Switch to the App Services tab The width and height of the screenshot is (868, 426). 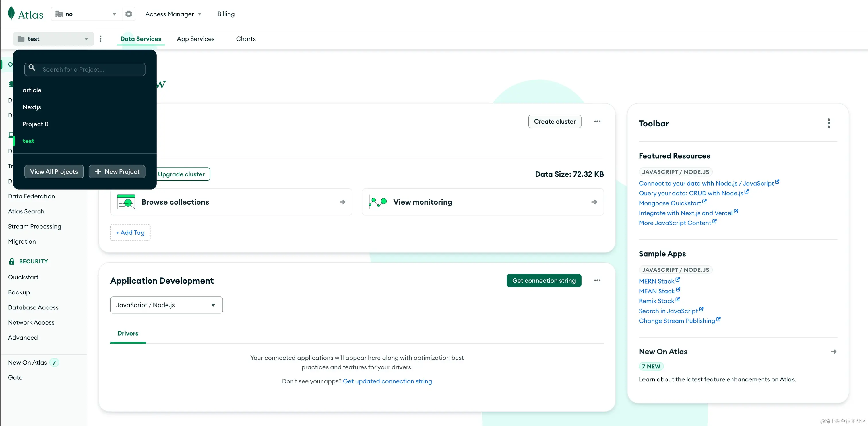pos(195,39)
